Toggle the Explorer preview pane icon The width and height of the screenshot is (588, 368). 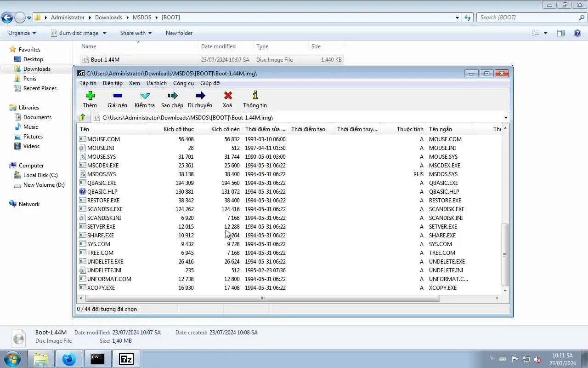[x=560, y=33]
